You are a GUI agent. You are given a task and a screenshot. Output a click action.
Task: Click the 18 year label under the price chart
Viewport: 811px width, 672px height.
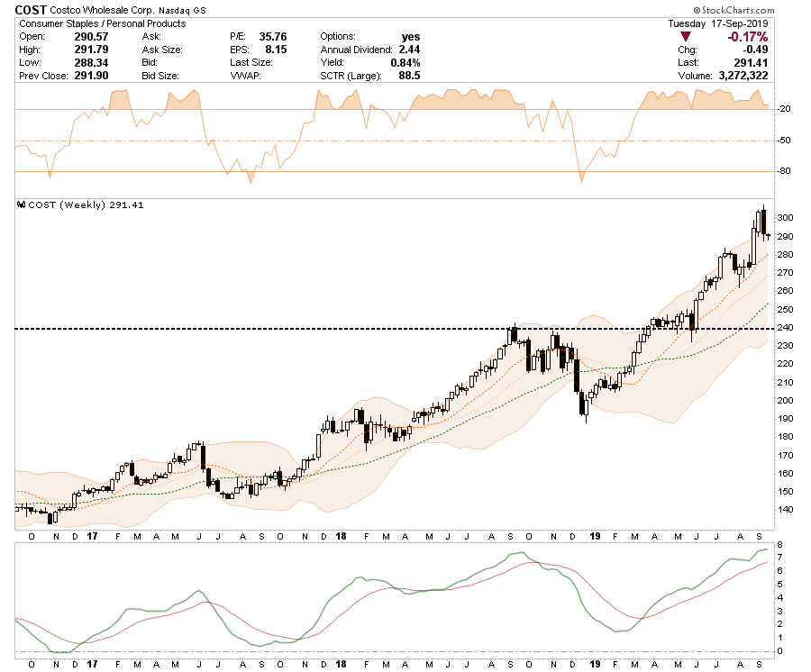tap(341, 536)
